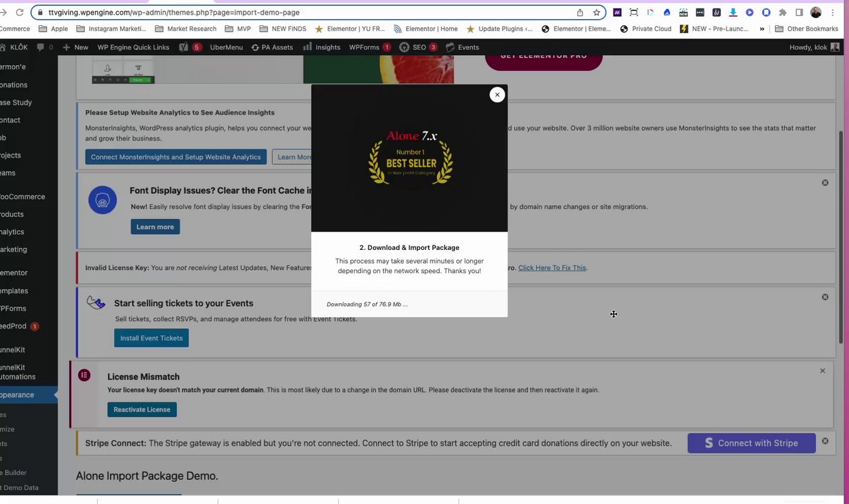Click Connect MonsterInsights and Setup Website Analytics
This screenshot has height=504, width=849.
click(176, 157)
